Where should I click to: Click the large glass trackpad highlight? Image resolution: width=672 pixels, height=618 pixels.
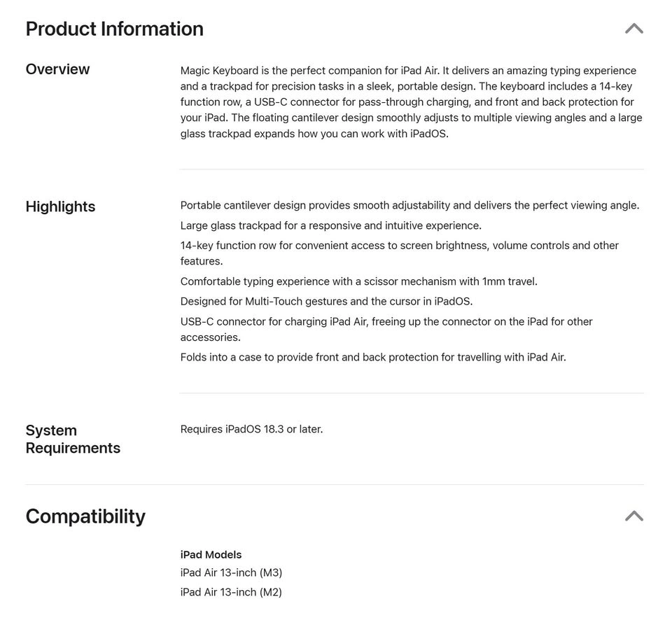coord(330,225)
